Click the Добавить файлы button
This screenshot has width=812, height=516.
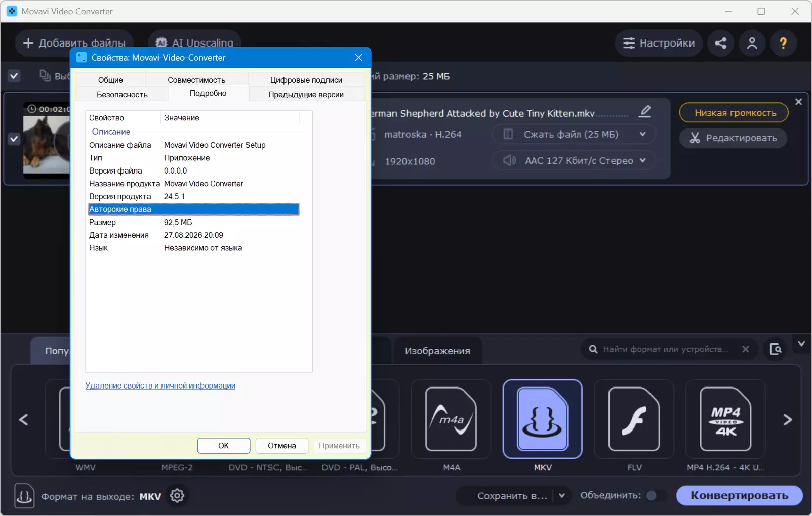pyautogui.click(x=74, y=43)
